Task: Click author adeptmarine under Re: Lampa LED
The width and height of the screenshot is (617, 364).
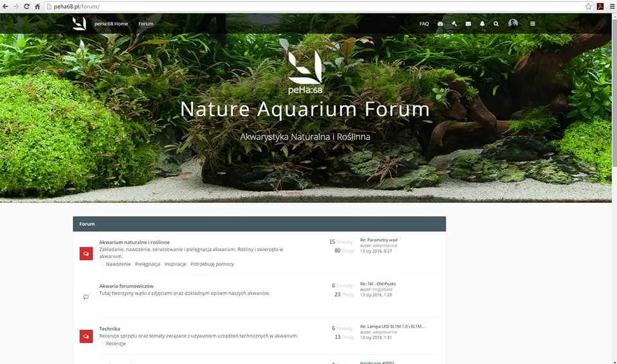Action: pyautogui.click(x=385, y=332)
